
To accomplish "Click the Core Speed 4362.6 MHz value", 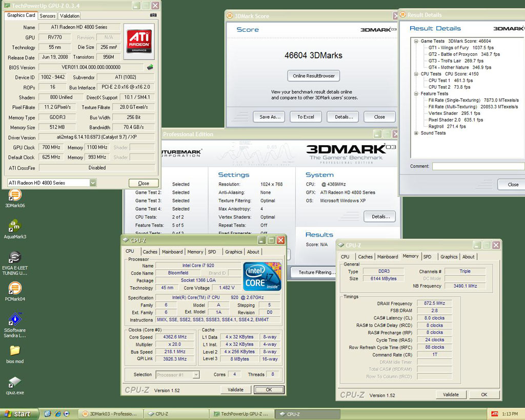I will (175, 337).
